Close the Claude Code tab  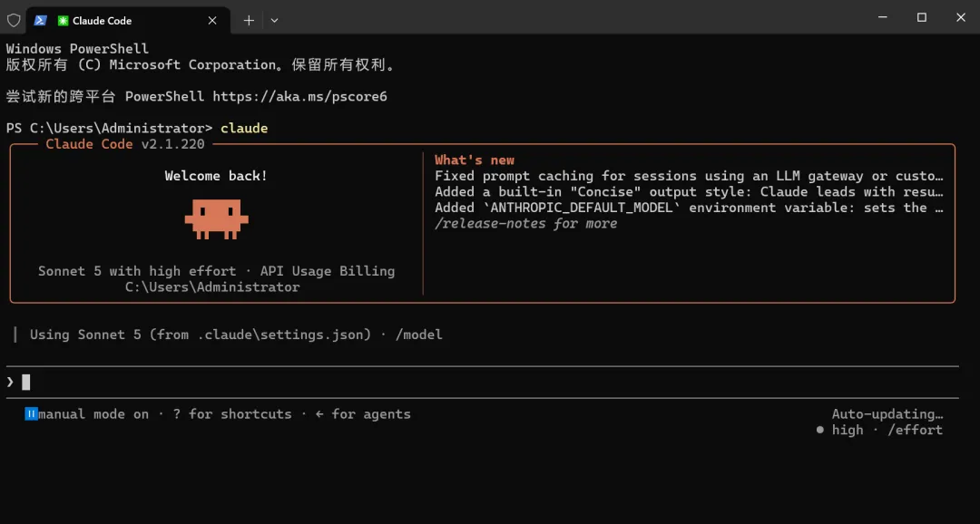pos(212,21)
